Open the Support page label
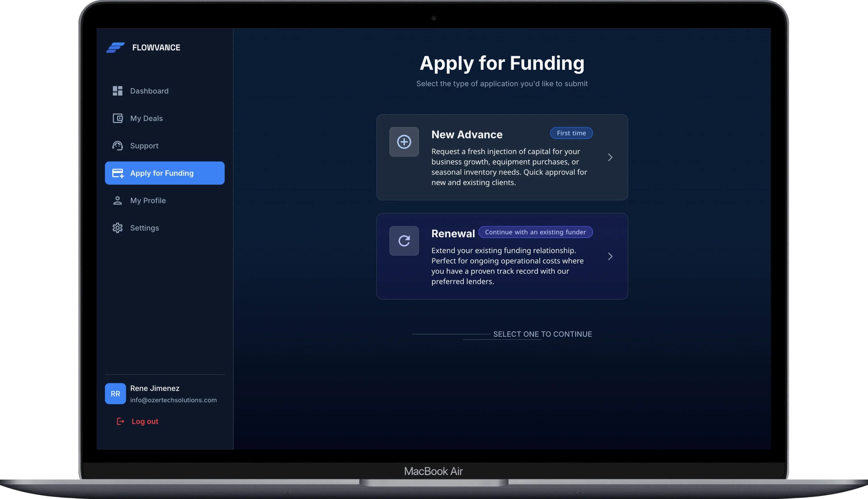The image size is (868, 499). (144, 146)
